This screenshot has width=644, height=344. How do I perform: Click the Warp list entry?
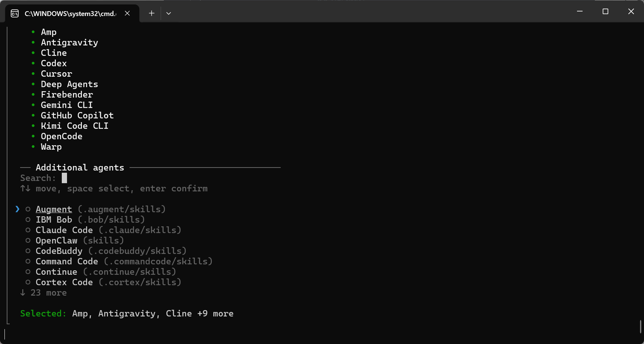[x=51, y=147]
